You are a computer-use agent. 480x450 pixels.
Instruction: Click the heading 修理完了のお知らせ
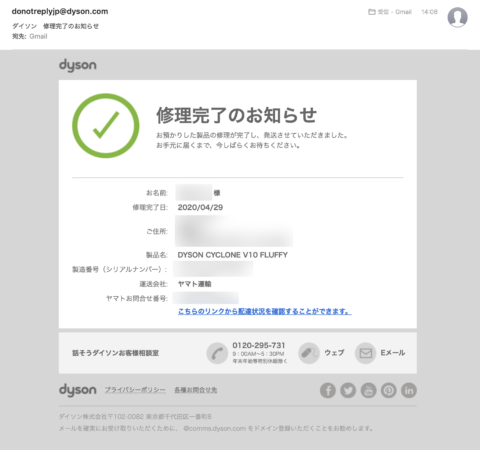[x=236, y=115]
